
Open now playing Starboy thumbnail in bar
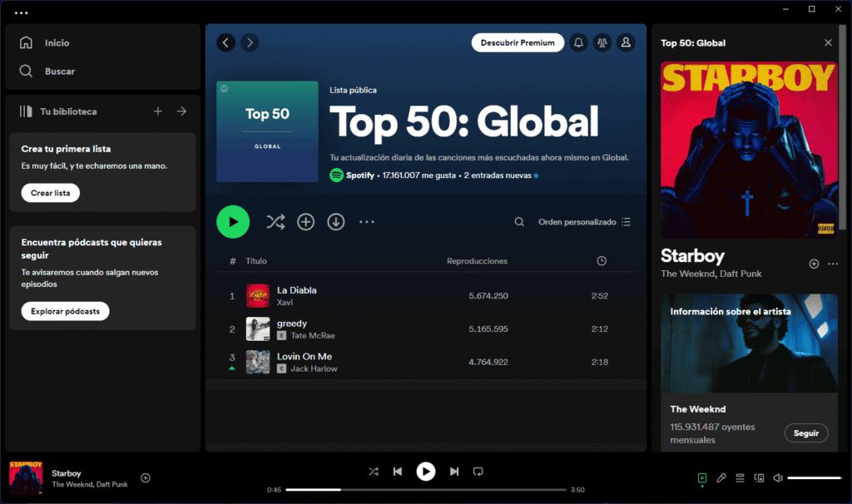[x=26, y=477]
